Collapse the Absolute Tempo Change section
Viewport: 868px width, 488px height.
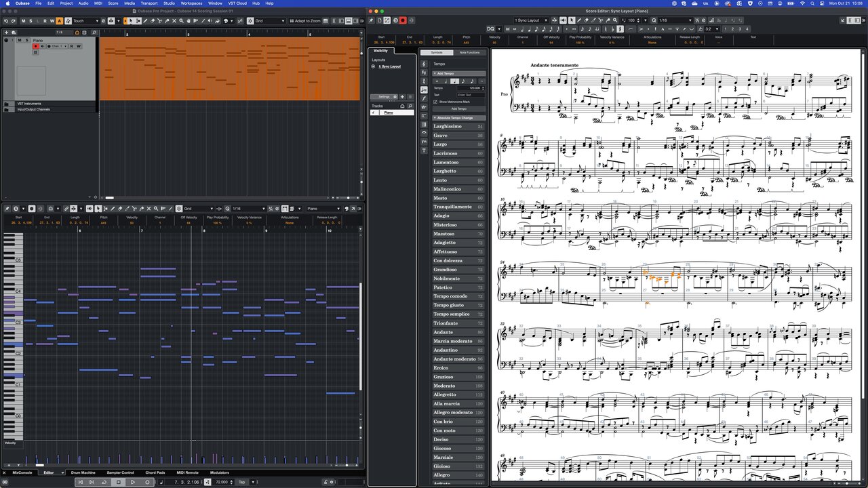[435, 117]
